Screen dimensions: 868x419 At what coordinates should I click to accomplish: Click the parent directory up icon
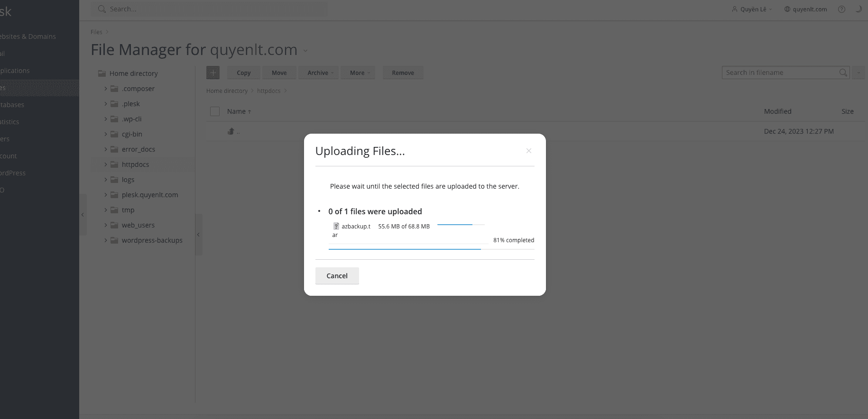pyautogui.click(x=231, y=131)
